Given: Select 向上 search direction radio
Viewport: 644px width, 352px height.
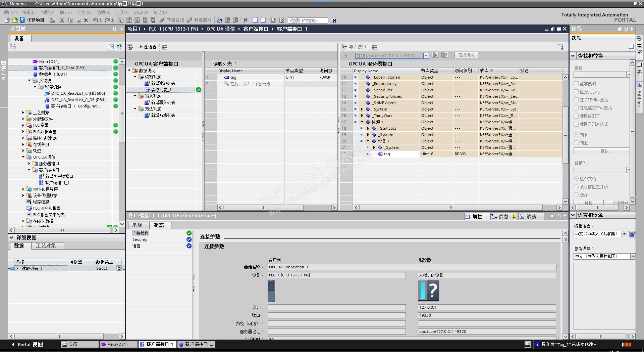Looking at the screenshot, I should (x=576, y=143).
